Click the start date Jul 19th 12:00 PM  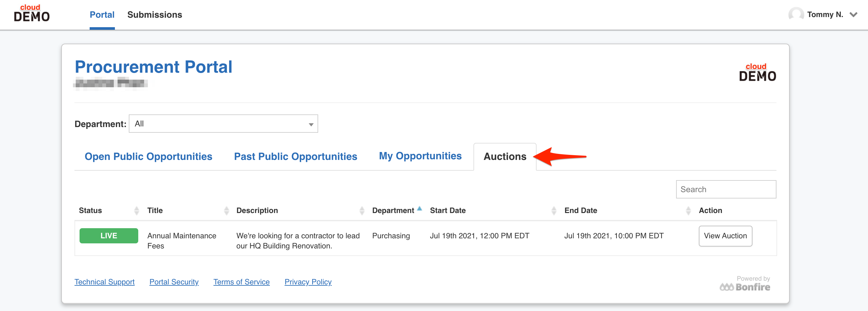479,236
